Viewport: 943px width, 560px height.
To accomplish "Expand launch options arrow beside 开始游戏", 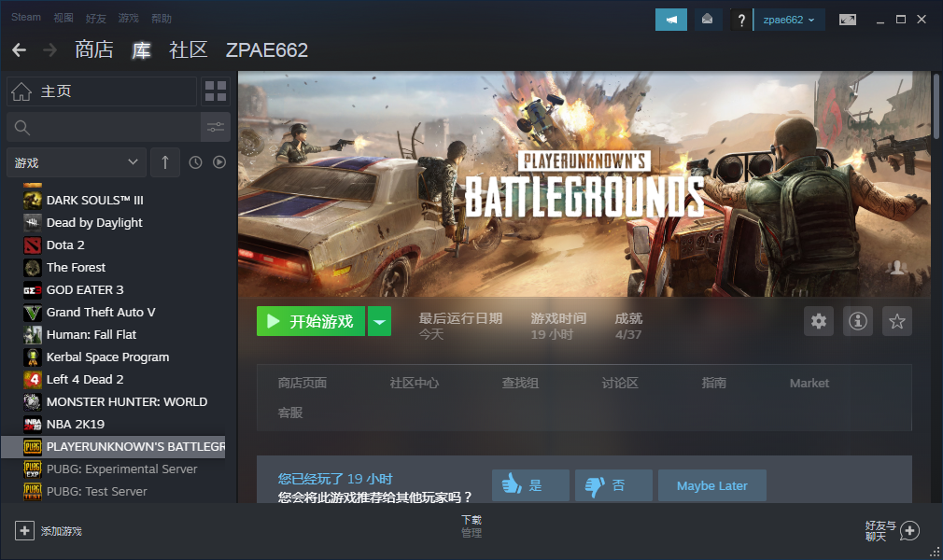I will pos(379,321).
